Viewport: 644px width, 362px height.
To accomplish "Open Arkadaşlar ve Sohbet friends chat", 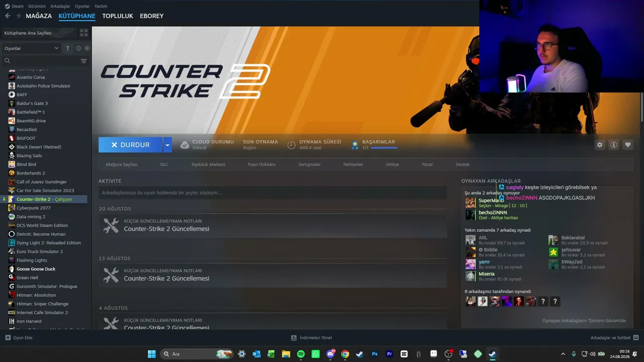I will pos(615,338).
